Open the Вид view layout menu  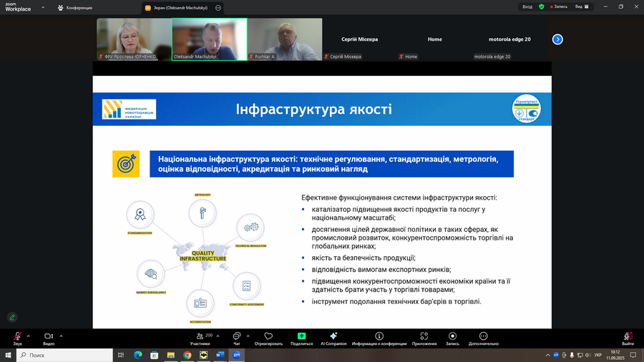582,6
